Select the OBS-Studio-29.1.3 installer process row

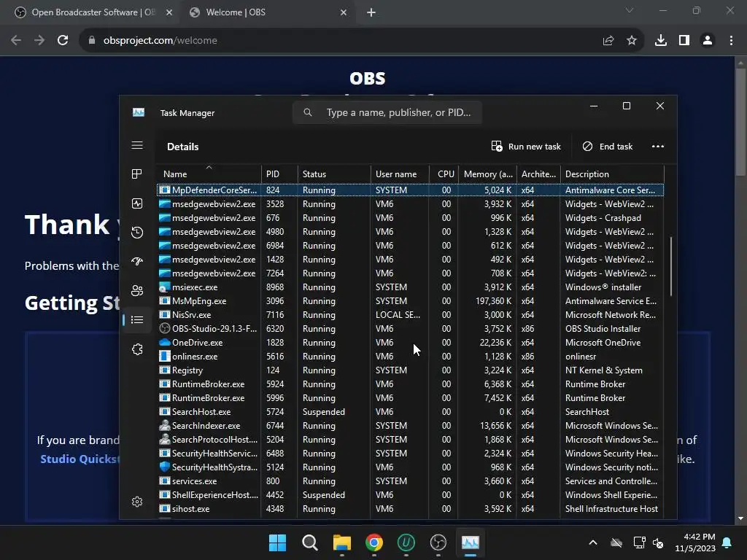410,329
